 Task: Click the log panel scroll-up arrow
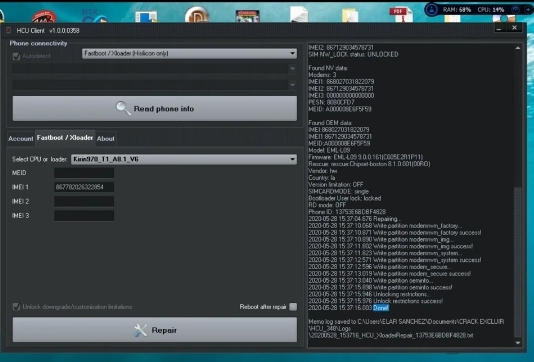click(518, 48)
